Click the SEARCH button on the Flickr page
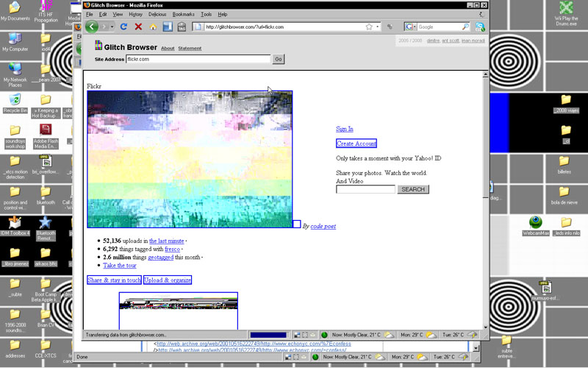 [x=413, y=189]
